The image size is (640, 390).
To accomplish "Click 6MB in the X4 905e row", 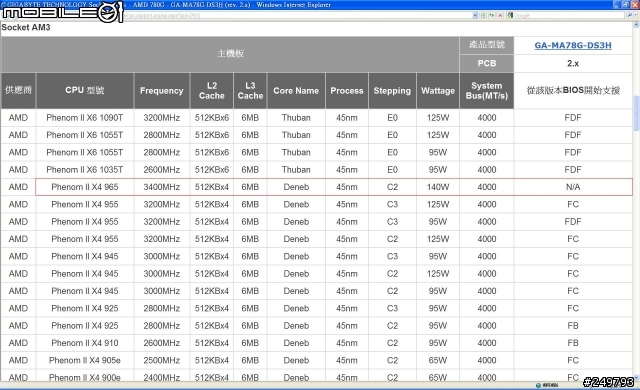I will [250, 360].
